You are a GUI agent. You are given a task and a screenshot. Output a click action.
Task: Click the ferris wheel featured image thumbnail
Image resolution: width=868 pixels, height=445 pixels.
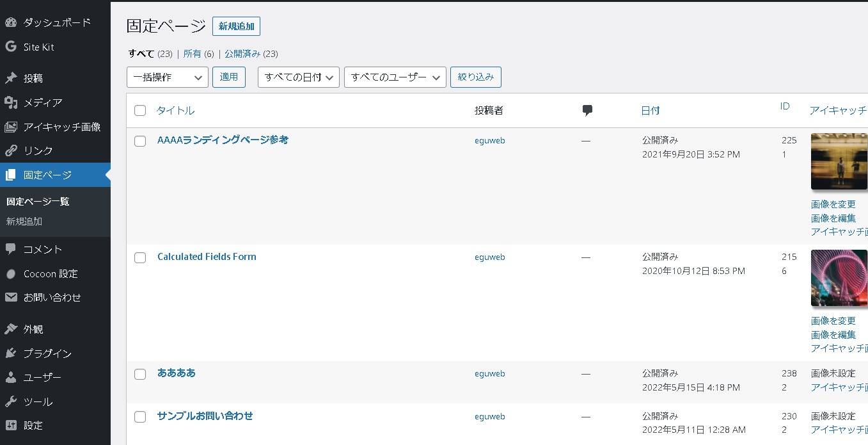[839, 278]
